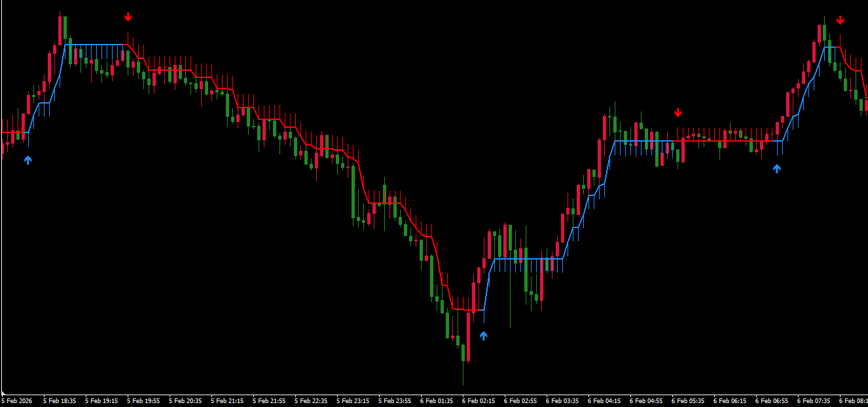Select the 6 Feb 06:15 time axis label

coord(730,400)
